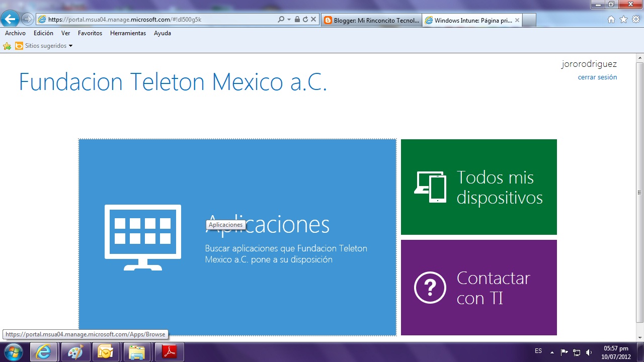Open Todos mis dispositivos tile

[x=479, y=187]
